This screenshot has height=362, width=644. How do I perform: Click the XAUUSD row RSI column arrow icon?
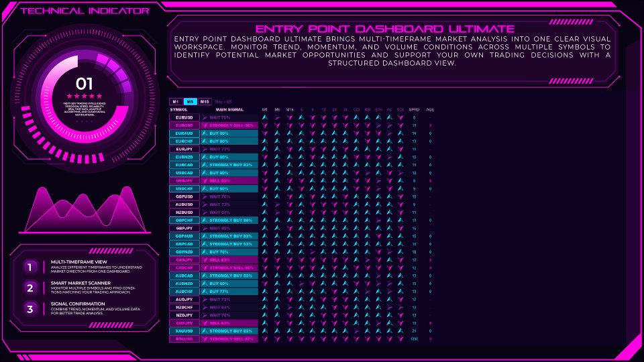pyautogui.click(x=367, y=330)
